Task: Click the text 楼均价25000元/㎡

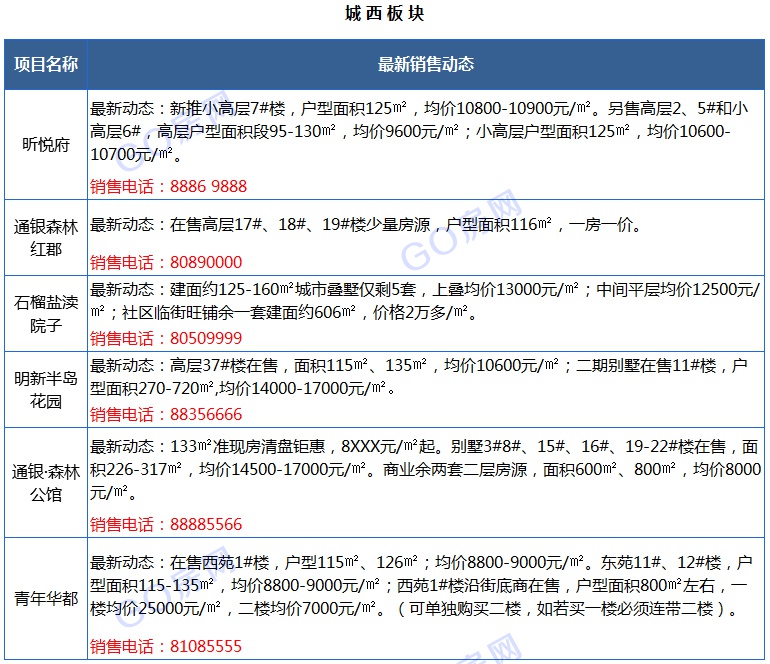Action: click(156, 609)
